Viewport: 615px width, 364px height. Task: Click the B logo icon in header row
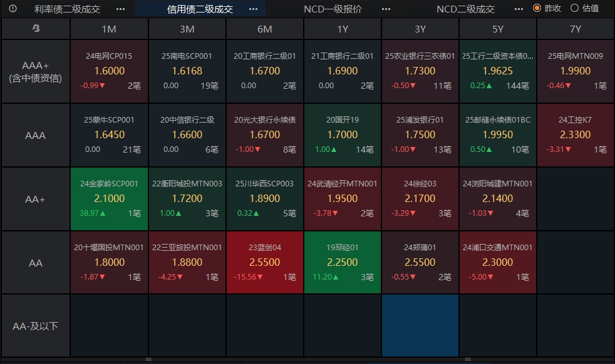click(x=36, y=28)
